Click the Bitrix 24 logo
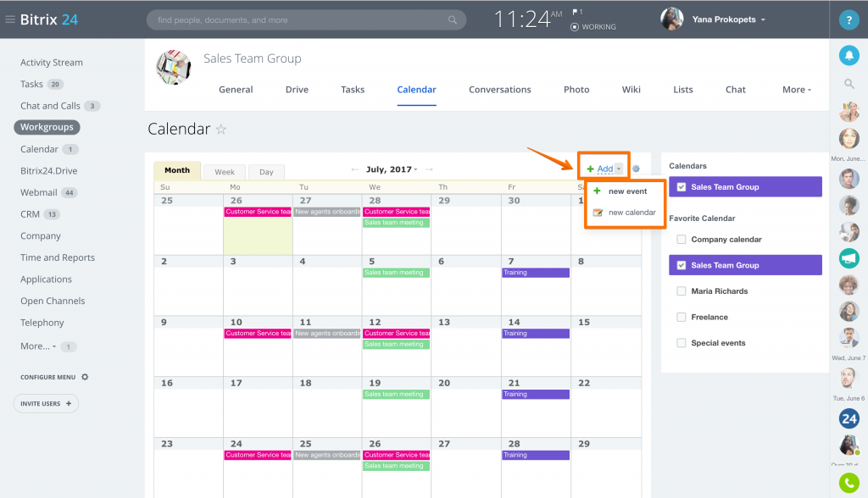Image resolution: width=868 pixels, height=498 pixels. coord(48,19)
